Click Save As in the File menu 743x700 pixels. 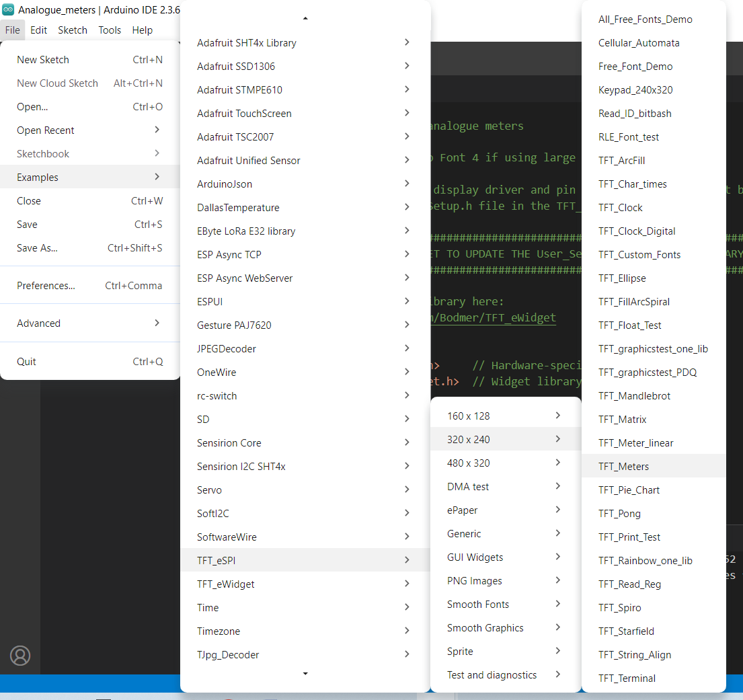[x=38, y=248]
